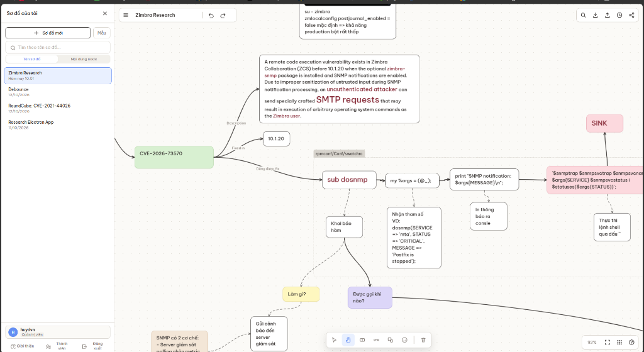Select the 'SNMP có 2 cơ chế' node
The width and height of the screenshot is (644, 352).
pyautogui.click(x=179, y=342)
